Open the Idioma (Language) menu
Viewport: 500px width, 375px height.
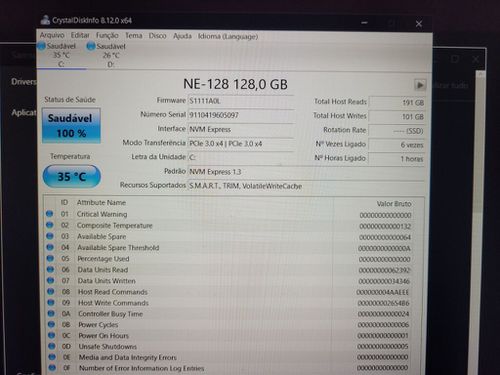point(228,36)
